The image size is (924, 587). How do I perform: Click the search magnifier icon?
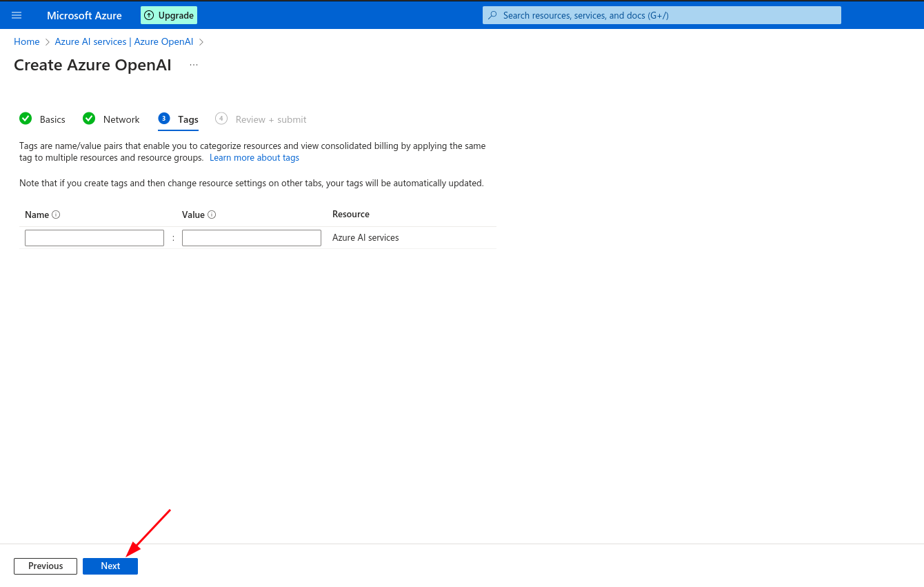click(493, 15)
